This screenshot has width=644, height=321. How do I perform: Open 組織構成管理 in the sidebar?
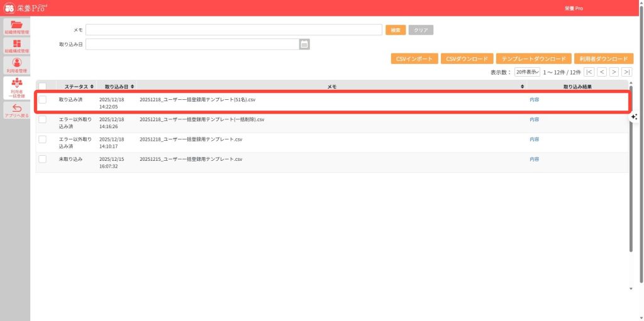(16, 45)
